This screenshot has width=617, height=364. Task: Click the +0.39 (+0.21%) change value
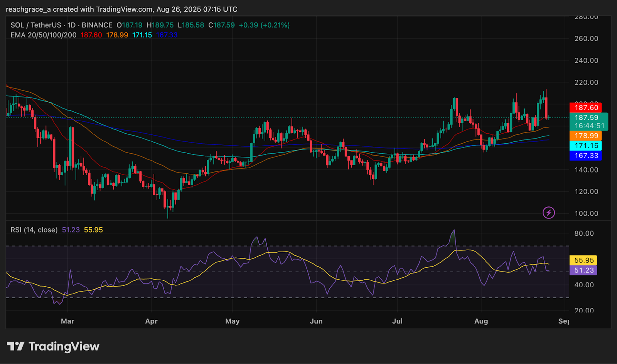[264, 25]
